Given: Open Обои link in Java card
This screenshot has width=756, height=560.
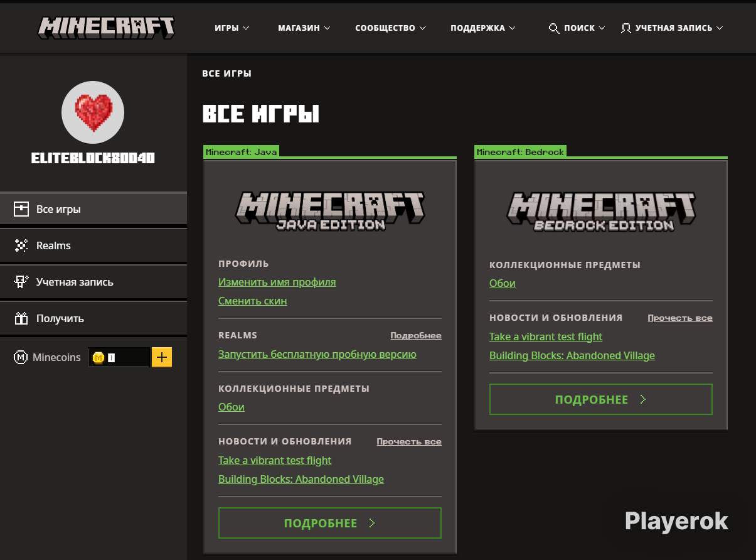Looking at the screenshot, I should [x=232, y=407].
